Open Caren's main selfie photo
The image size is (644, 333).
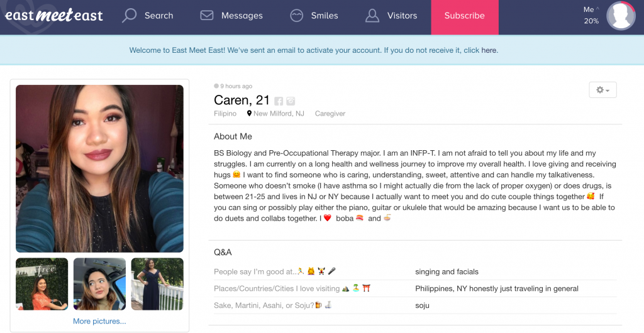click(100, 168)
